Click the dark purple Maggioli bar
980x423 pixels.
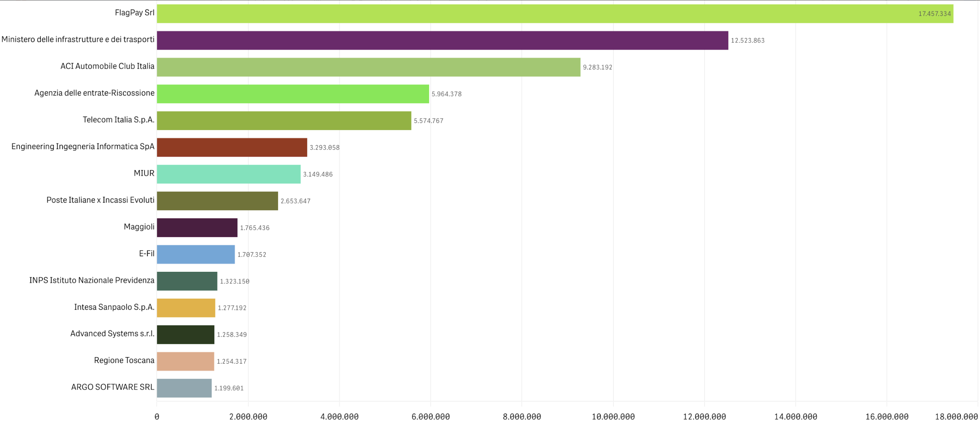pyautogui.click(x=197, y=228)
